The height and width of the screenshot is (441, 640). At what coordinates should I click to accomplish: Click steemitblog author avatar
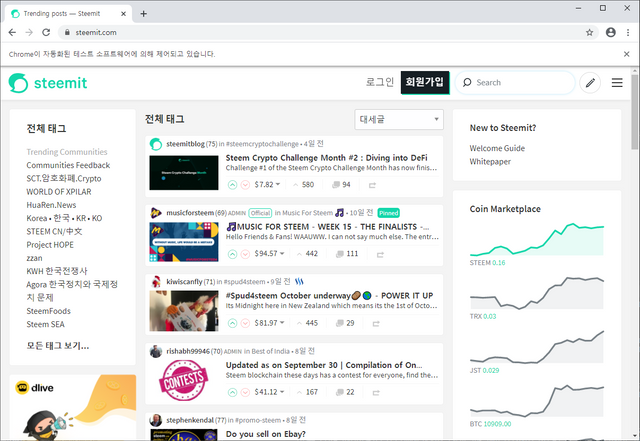[x=156, y=144]
